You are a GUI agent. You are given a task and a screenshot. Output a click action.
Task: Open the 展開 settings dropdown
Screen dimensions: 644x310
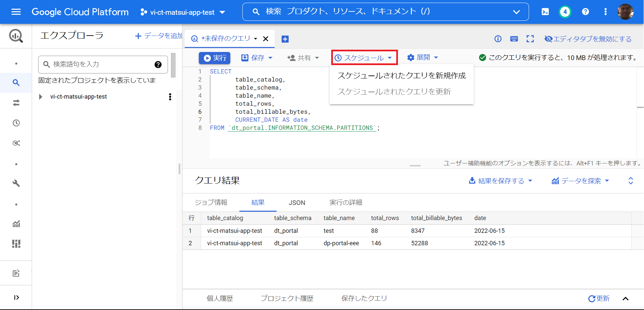click(x=422, y=57)
